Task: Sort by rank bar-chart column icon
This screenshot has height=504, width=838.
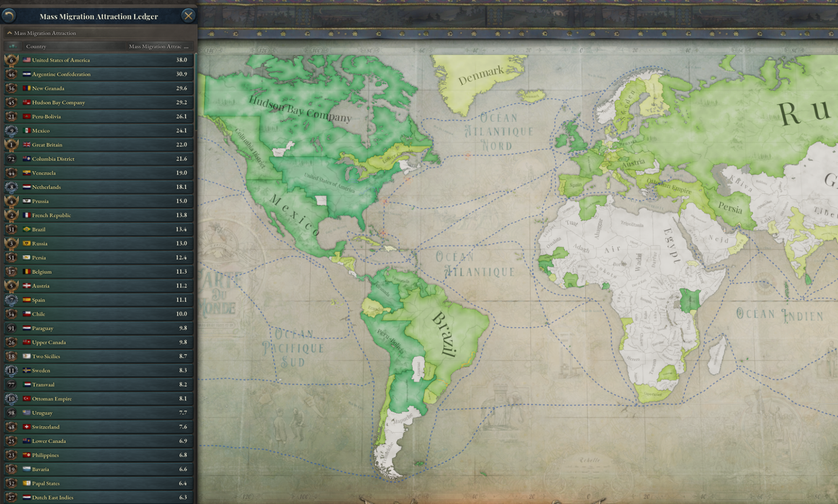Action: [x=13, y=46]
